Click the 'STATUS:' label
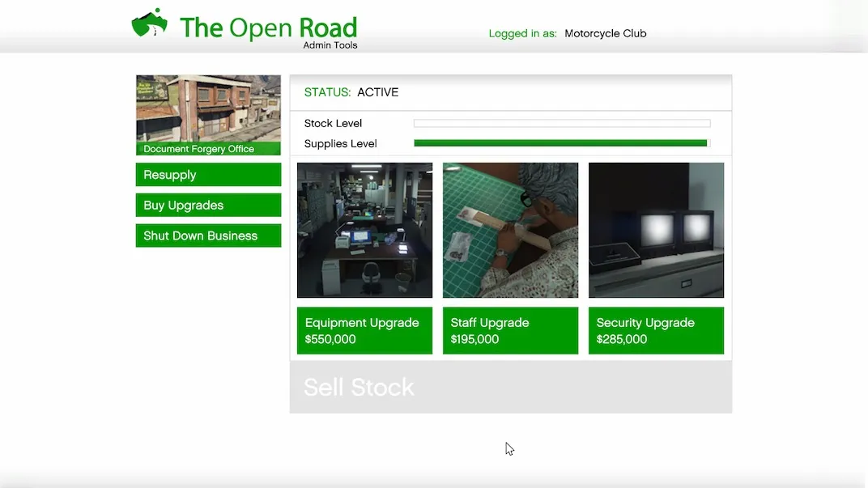This screenshot has width=868, height=488. 327,92
